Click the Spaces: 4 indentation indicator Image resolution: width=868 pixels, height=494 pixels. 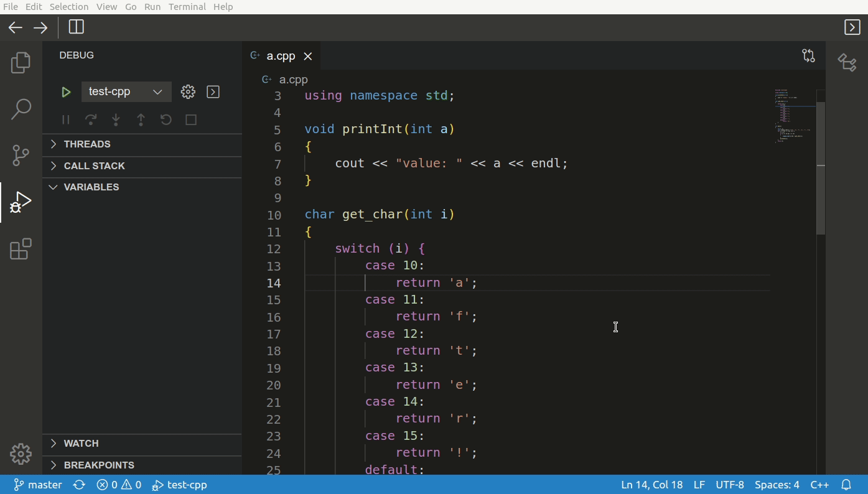777,485
